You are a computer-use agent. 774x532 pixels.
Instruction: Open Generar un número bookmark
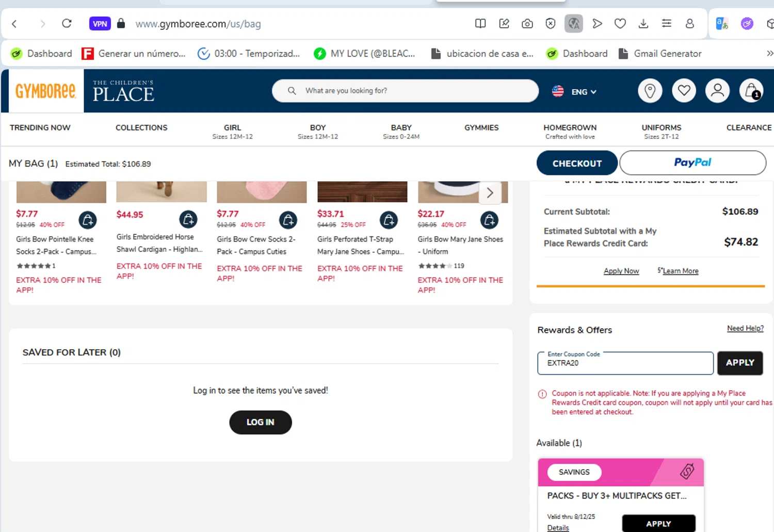[134, 54]
